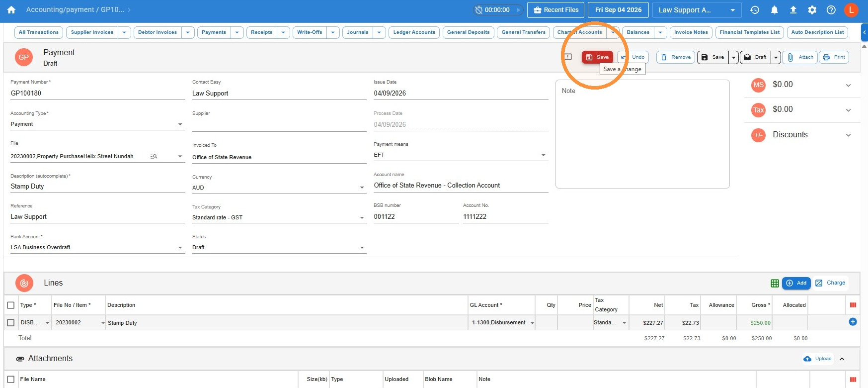This screenshot has width=868, height=388.
Task: Expand the Tax $0.00 summary chevron
Action: click(848, 110)
